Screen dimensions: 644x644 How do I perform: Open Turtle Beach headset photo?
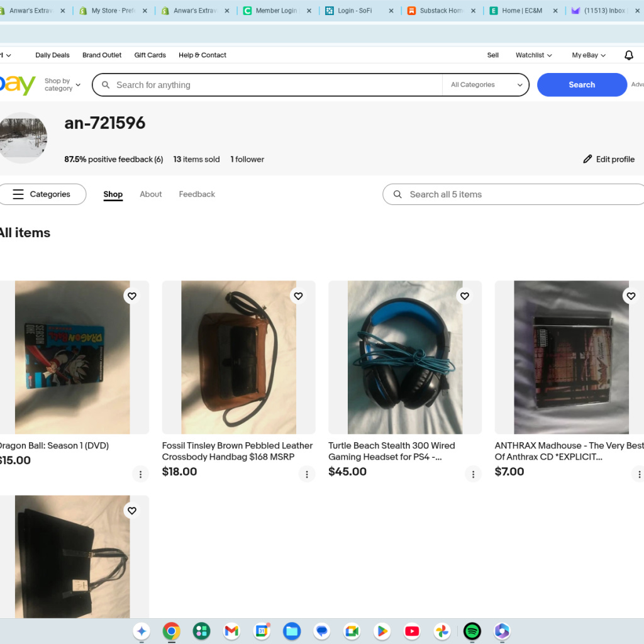pyautogui.click(x=405, y=357)
